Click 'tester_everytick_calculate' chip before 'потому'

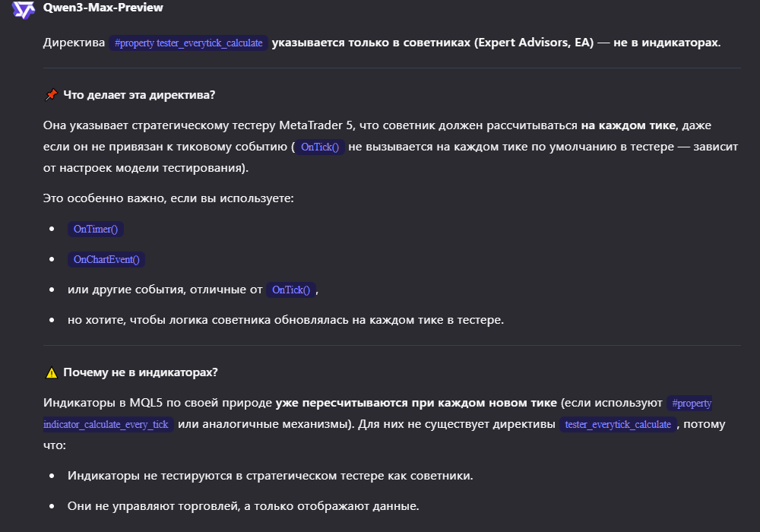[618, 425]
